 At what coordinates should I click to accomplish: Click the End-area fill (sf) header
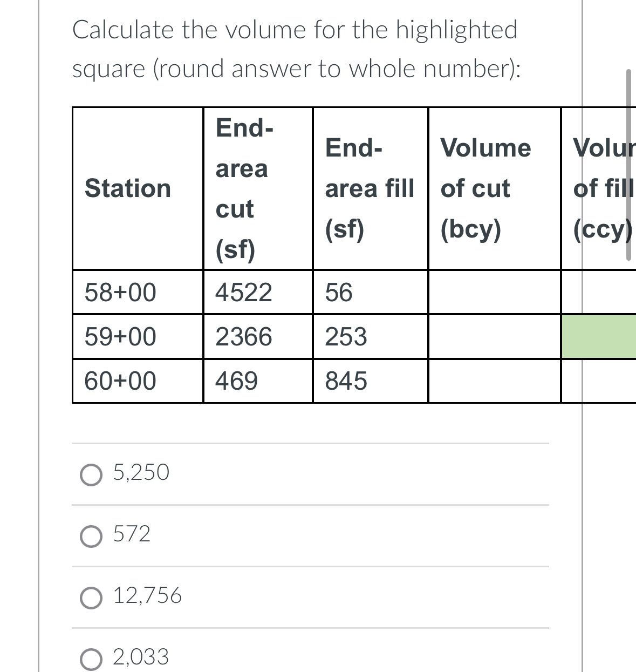tap(369, 188)
